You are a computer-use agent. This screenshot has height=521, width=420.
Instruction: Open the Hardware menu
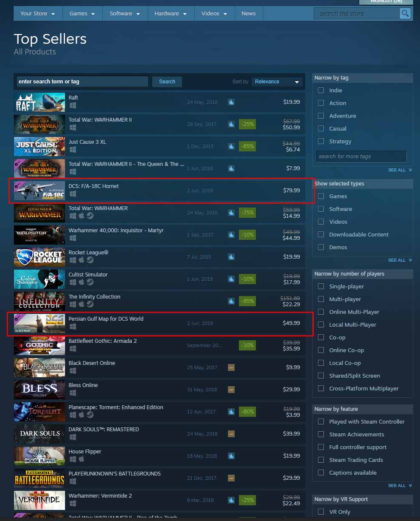click(171, 14)
